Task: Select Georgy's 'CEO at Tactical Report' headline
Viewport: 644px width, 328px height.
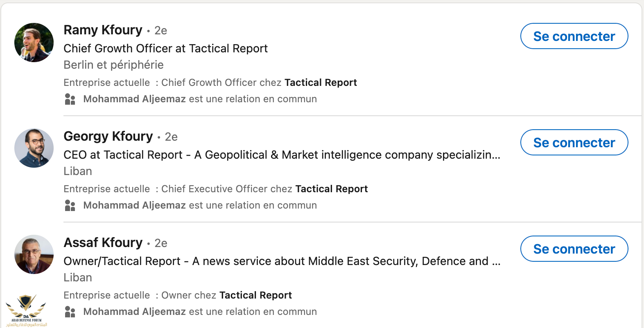Action: point(282,155)
